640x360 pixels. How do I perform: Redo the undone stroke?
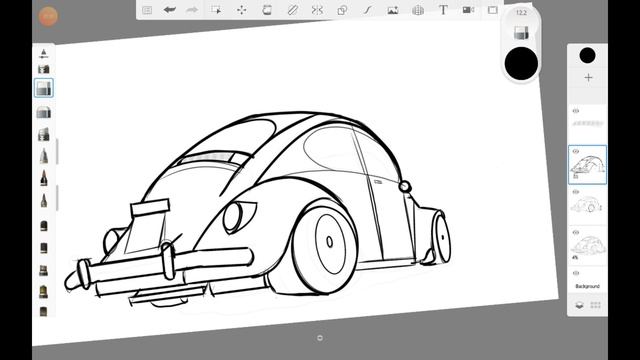192,10
